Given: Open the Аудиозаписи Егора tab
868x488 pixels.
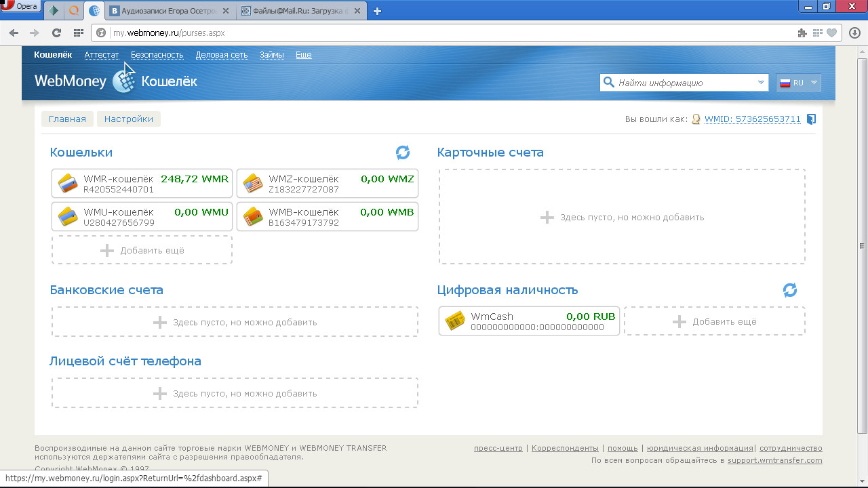Looking at the screenshot, I should point(170,11).
